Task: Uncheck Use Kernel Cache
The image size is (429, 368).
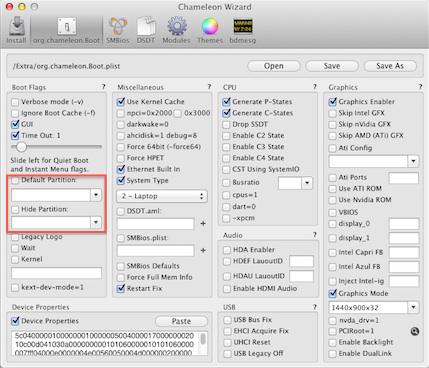Action: (121, 102)
